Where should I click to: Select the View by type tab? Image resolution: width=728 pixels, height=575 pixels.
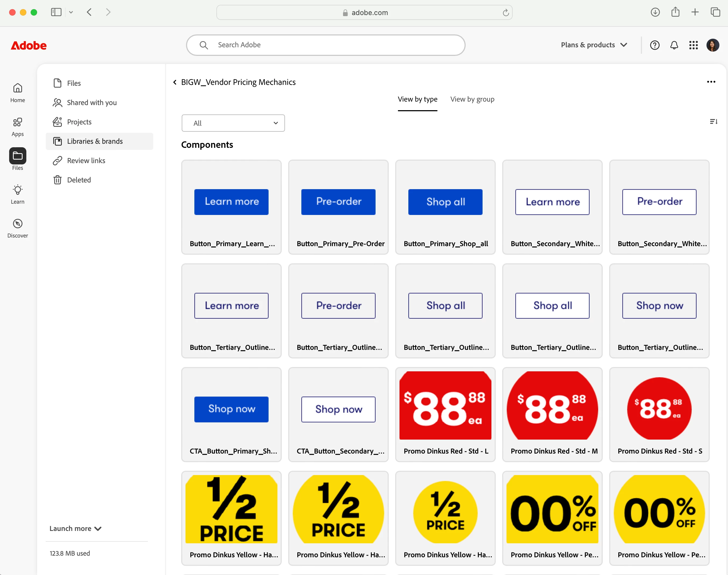(417, 99)
